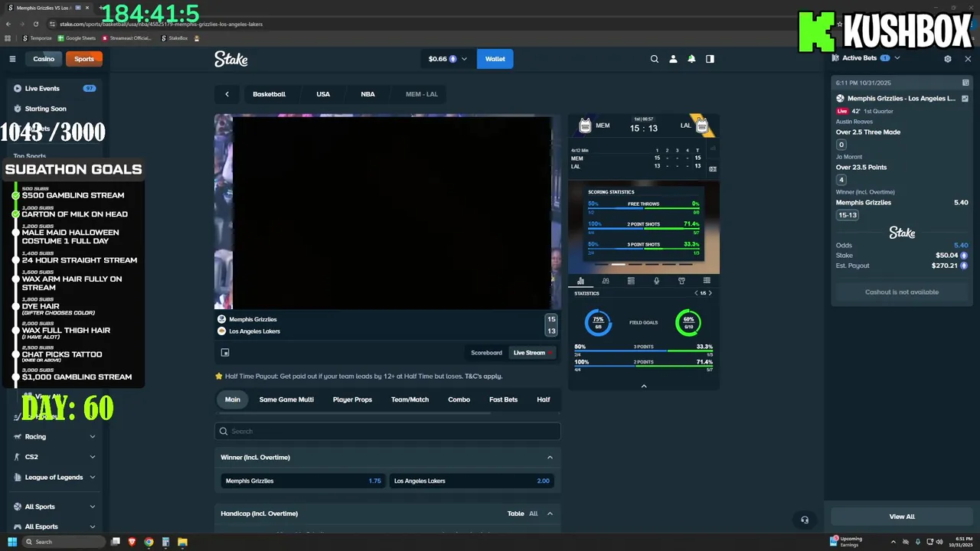980x551 pixels.
Task: Open Google Chrome from the taskbar
Action: [x=149, y=542]
